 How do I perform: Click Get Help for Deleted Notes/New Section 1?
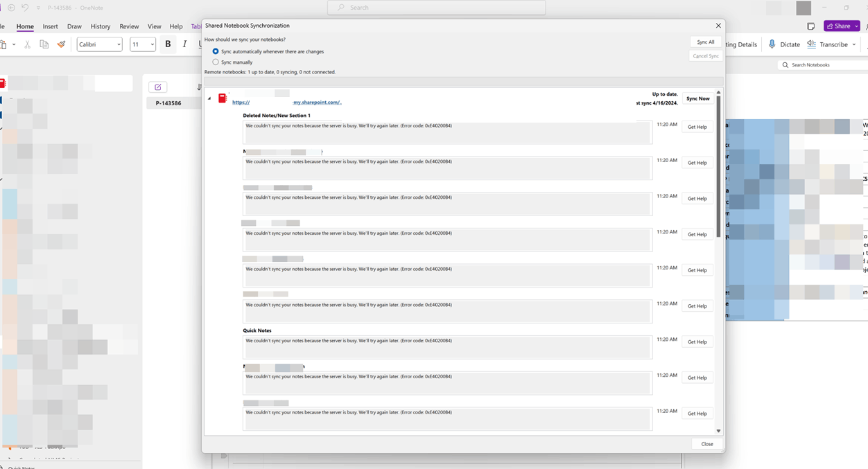pyautogui.click(x=697, y=127)
